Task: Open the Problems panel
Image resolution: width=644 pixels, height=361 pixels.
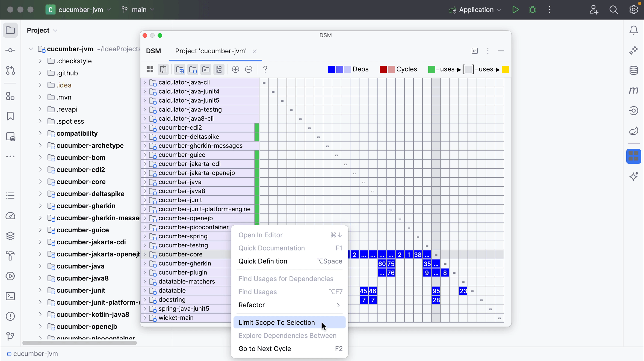Action: click(x=10, y=316)
